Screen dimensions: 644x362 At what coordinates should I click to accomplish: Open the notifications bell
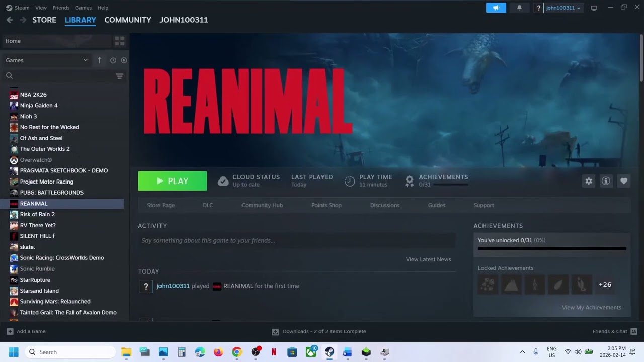(519, 8)
